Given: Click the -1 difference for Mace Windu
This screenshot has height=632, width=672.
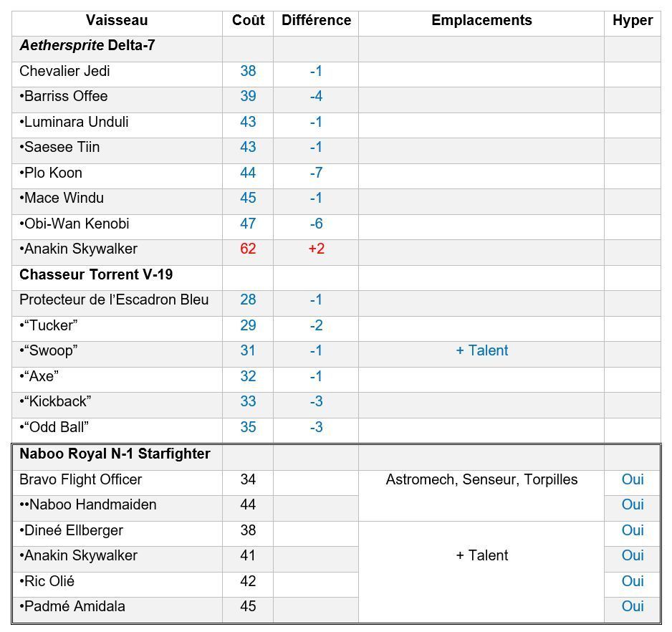Looking at the screenshot, I should pos(316,198).
